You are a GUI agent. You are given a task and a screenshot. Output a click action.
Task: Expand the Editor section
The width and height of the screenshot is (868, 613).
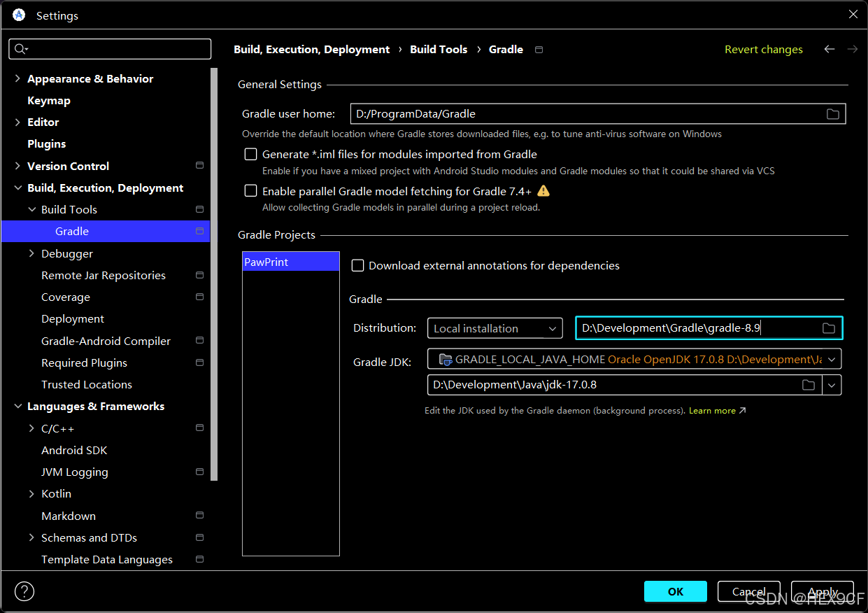click(17, 122)
